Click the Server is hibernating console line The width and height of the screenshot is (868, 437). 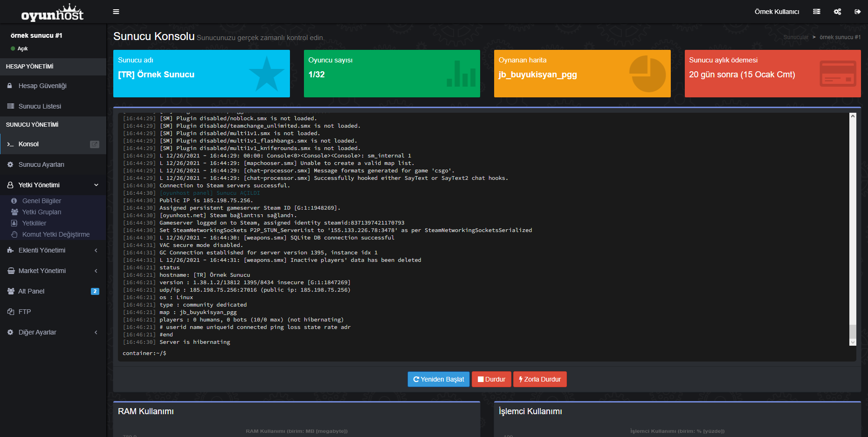point(195,342)
